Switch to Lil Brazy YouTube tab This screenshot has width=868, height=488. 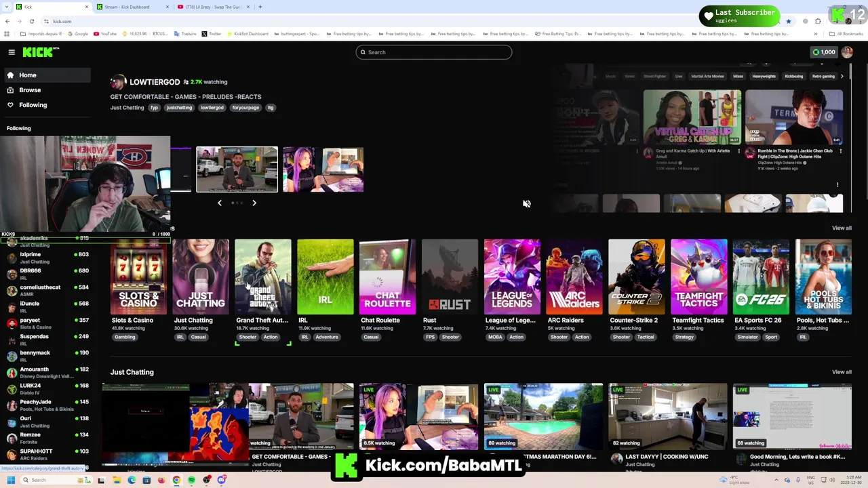click(x=213, y=7)
